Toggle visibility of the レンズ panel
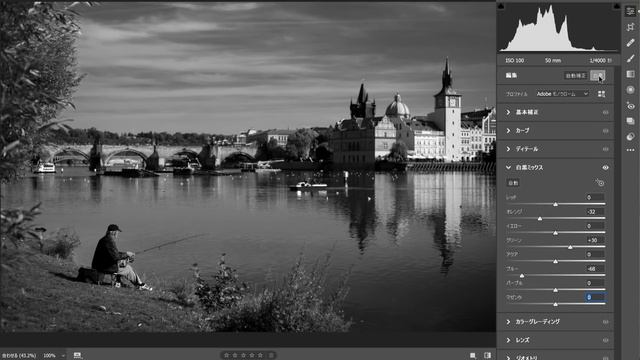 click(x=606, y=340)
